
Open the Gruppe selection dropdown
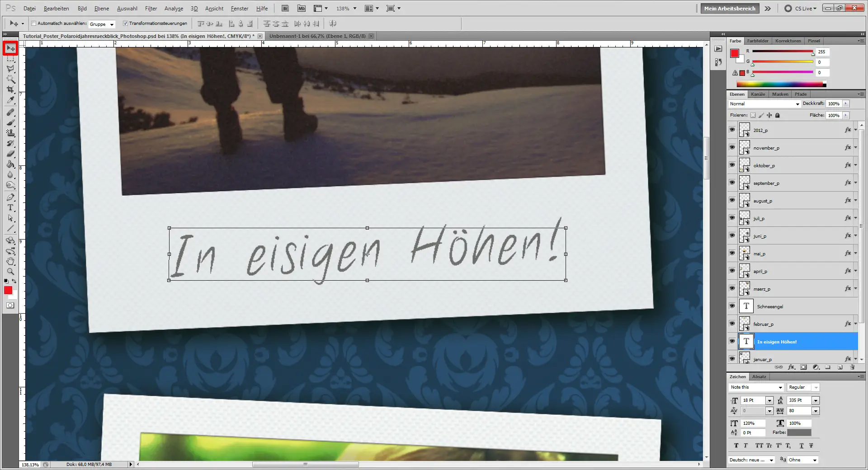pyautogui.click(x=113, y=24)
